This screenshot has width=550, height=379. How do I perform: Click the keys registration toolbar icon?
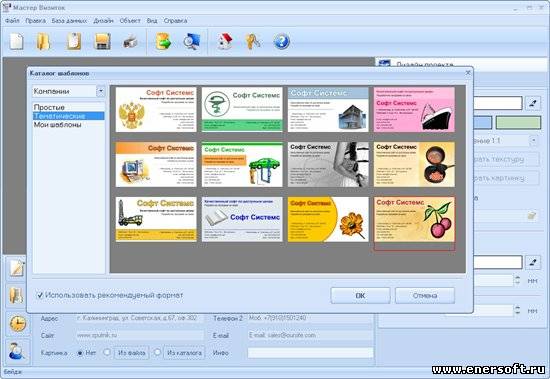(253, 41)
